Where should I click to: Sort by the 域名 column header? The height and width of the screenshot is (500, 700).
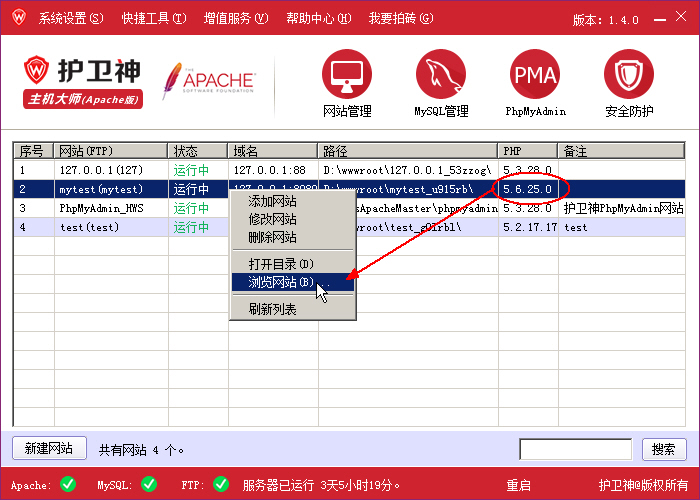(273, 151)
